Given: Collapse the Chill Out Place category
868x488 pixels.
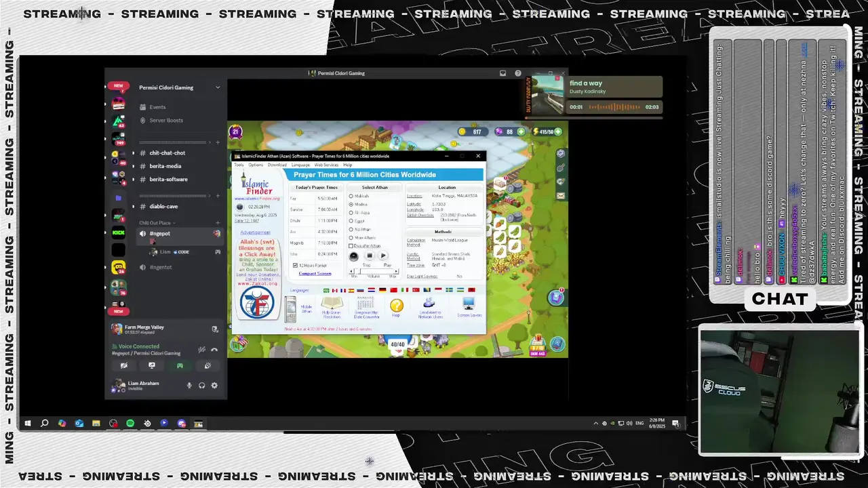Looking at the screenshot, I should pos(157,223).
